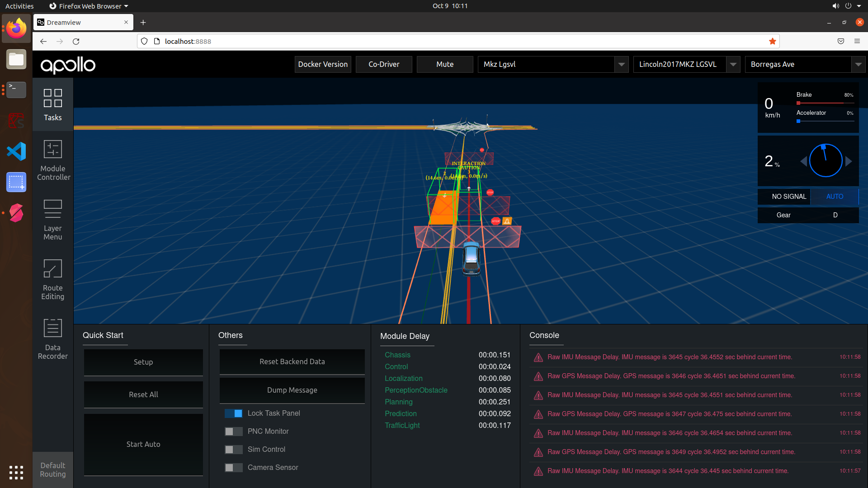Open the system status menu
The width and height of the screenshot is (868, 488).
tap(847, 6)
